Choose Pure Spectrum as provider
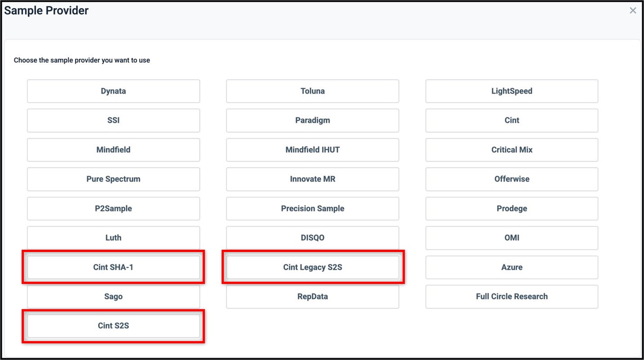Screen dimensions: 644x360 tap(113, 179)
